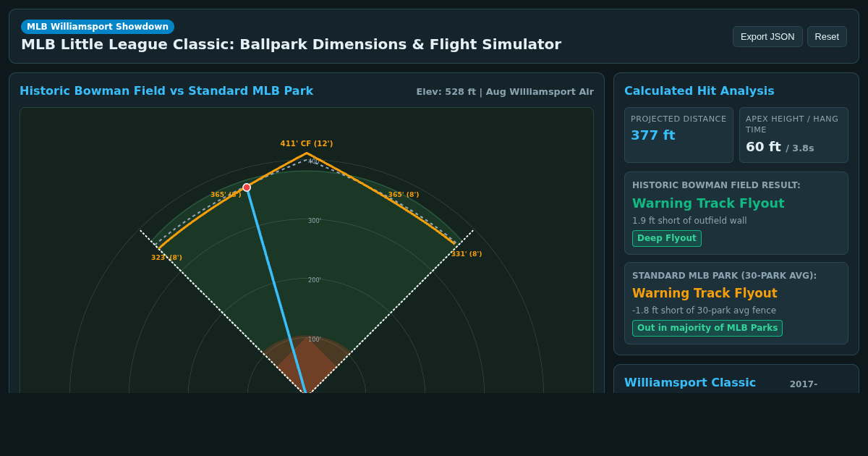Click the APEX HEIGHT / HANG TIME label
The width and height of the screenshot is (868, 456).
[x=792, y=124]
